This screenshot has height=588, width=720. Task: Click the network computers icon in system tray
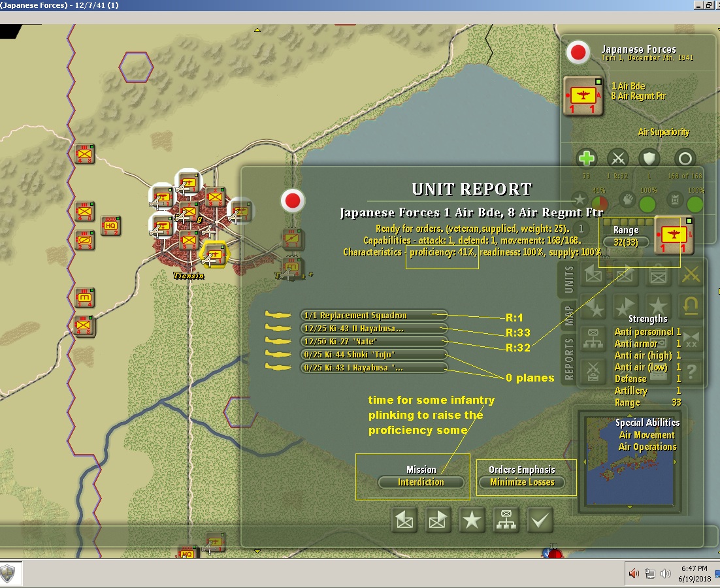649,574
